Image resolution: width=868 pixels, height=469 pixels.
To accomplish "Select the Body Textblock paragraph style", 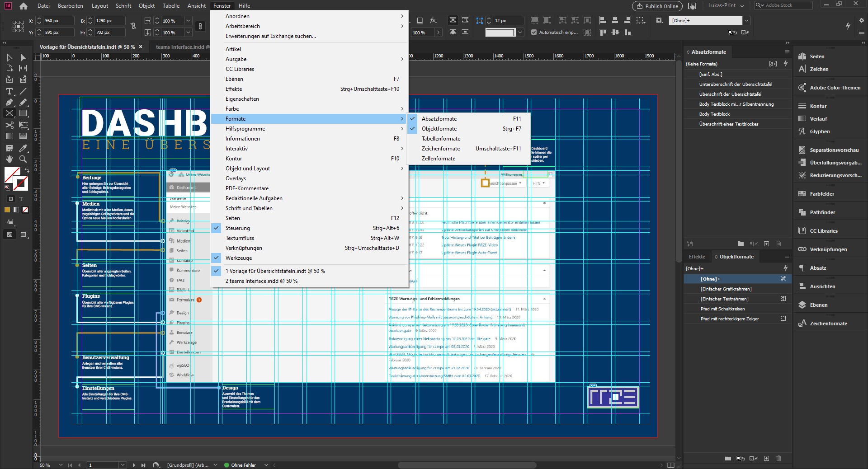I will pyautogui.click(x=714, y=114).
